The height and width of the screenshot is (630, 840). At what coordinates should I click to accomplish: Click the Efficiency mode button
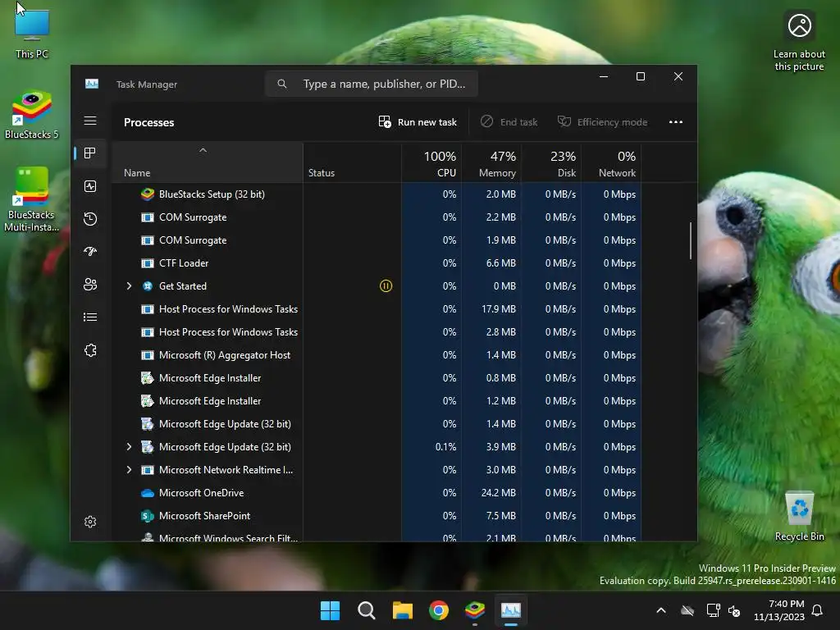(602, 122)
